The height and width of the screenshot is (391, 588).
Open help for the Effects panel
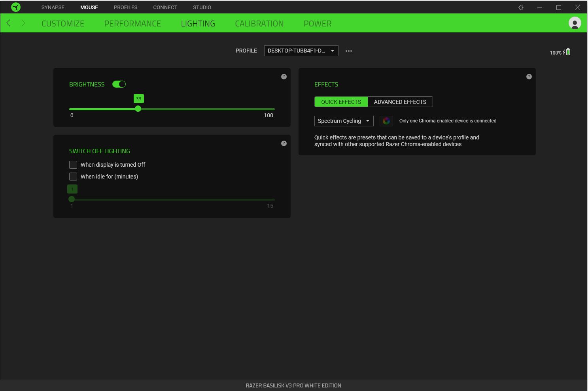tap(529, 77)
